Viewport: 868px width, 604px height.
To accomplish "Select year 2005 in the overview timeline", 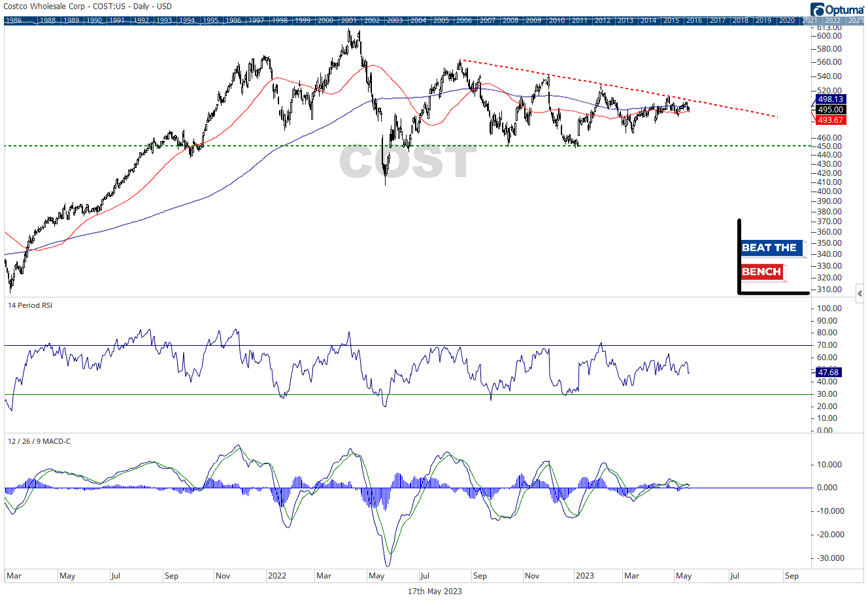I will [x=441, y=20].
